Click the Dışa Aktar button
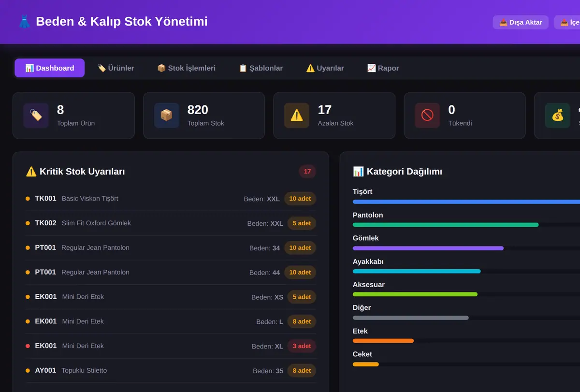580x392 pixels. point(521,22)
